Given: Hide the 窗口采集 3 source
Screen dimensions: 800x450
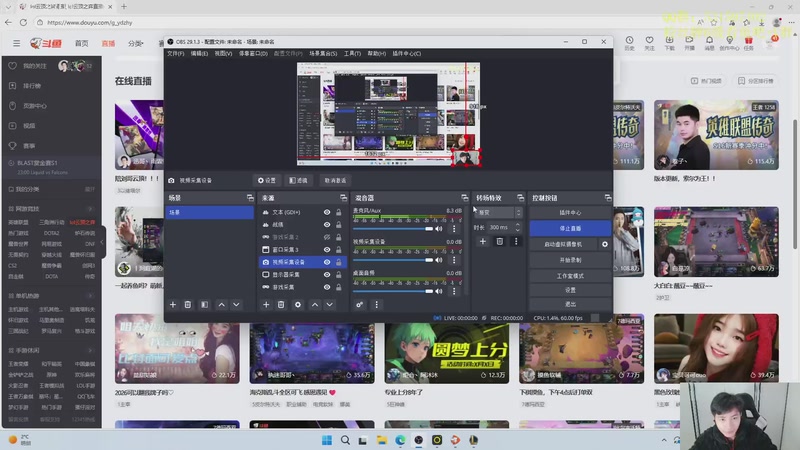Looking at the screenshot, I should (x=327, y=249).
